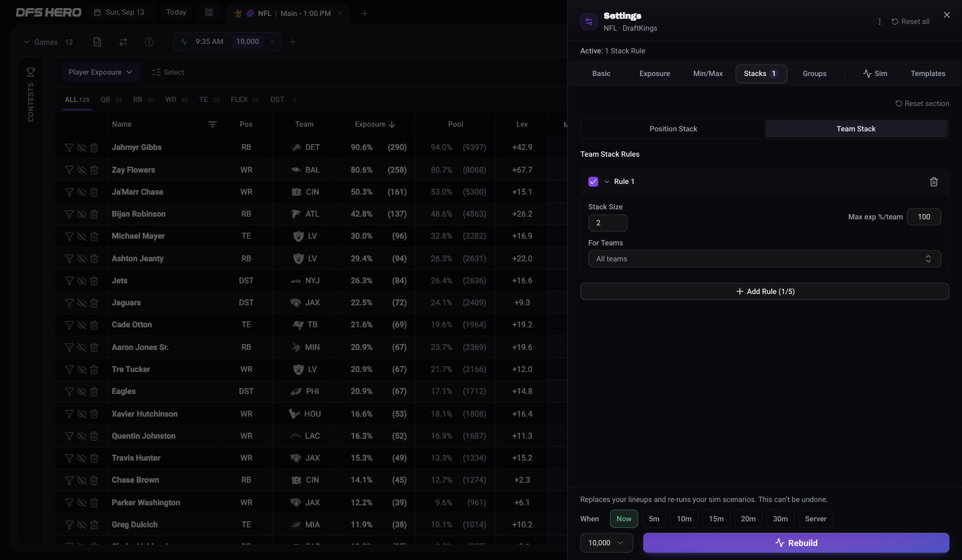Select the Now timing option

(624, 519)
